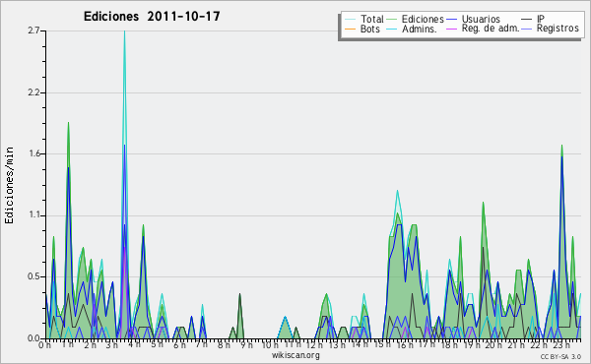
Task: Click the Ediciones/min axis label
Action: pyautogui.click(x=9, y=185)
